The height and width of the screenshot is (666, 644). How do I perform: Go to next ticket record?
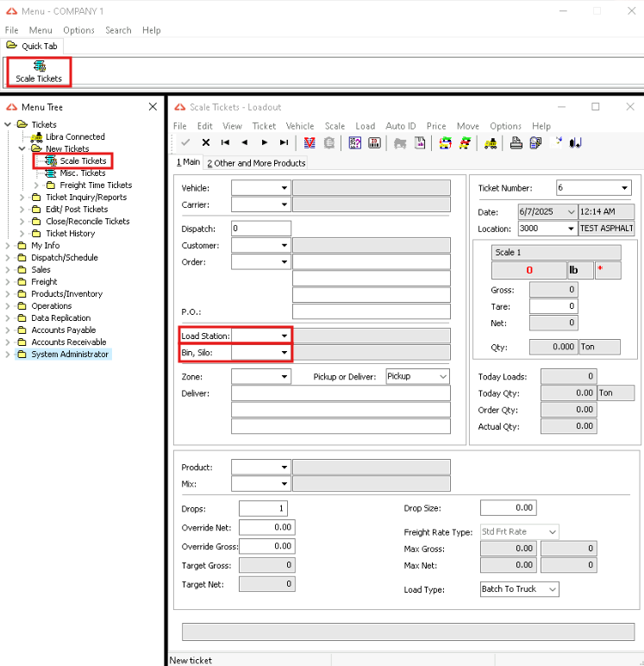[265, 142]
